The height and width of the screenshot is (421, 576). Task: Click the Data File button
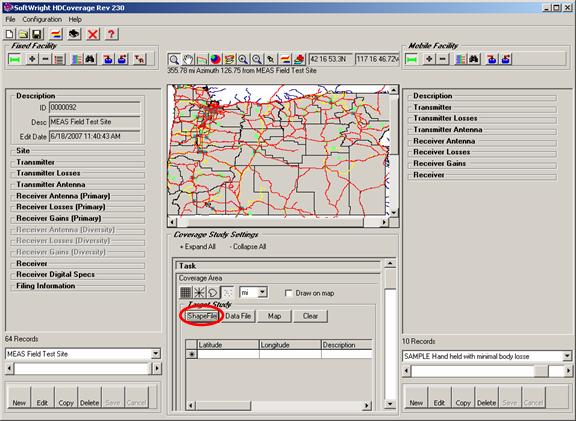coord(238,316)
